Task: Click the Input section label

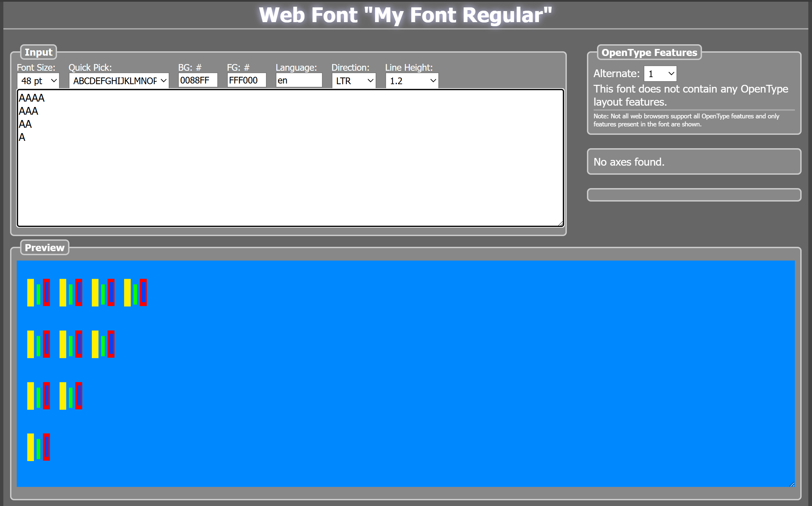Action: click(39, 52)
